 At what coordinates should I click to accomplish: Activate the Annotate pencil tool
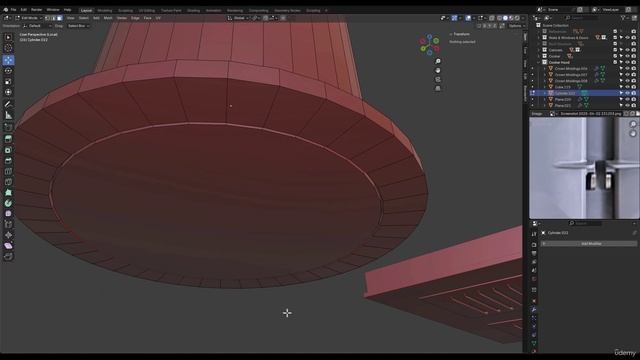coord(8,104)
